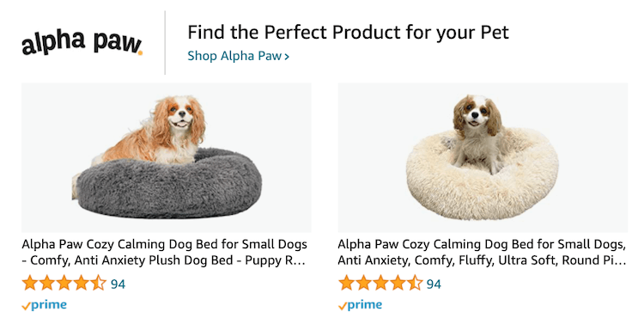Open the 94 reviews count for the cream bed
Image resolution: width=644 pixels, height=330 pixels.
(434, 284)
